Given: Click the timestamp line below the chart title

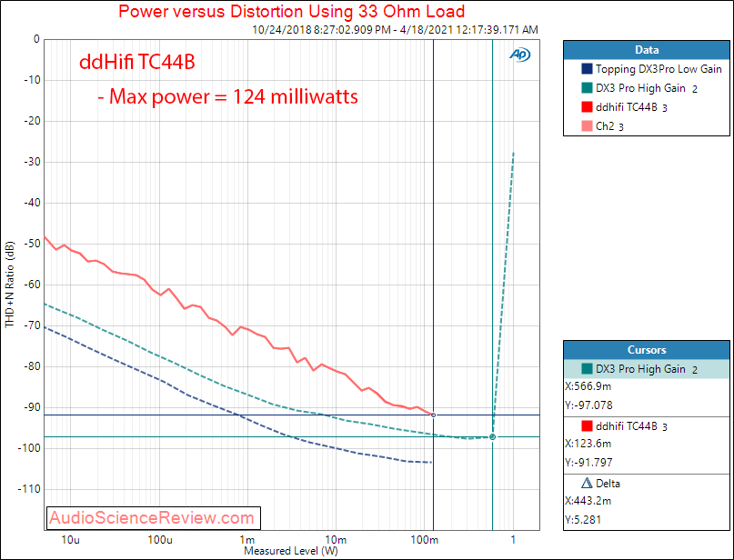Looking at the screenshot, I should [395, 30].
